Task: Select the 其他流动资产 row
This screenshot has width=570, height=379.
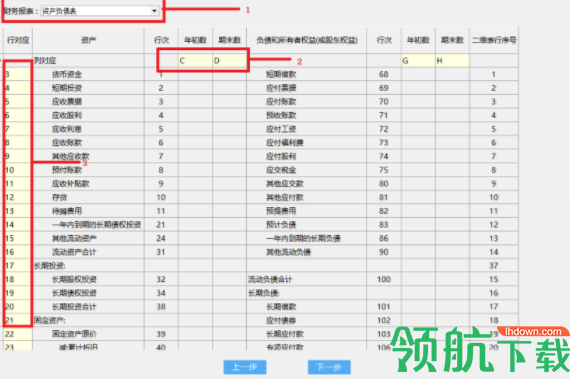Action: (x=74, y=238)
